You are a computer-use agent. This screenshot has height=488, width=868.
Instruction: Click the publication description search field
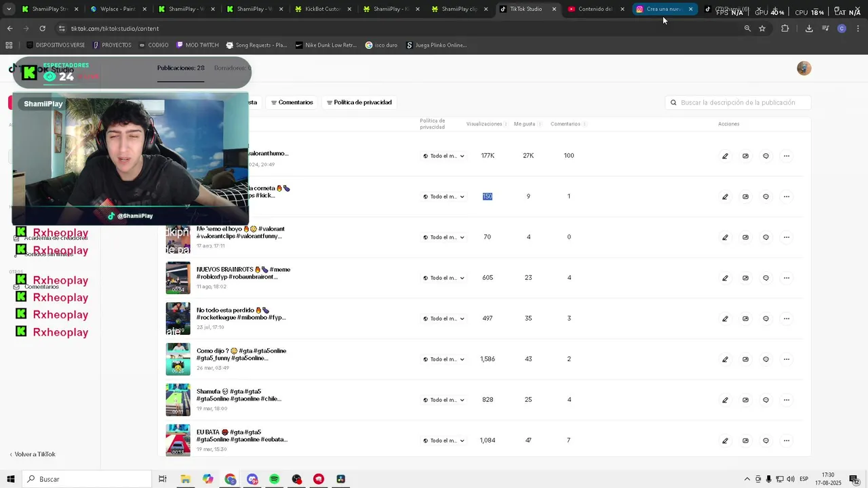tap(738, 102)
